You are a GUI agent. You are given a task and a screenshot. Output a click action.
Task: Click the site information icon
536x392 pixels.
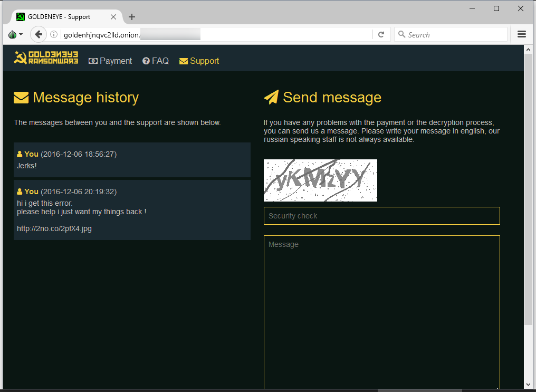click(54, 34)
